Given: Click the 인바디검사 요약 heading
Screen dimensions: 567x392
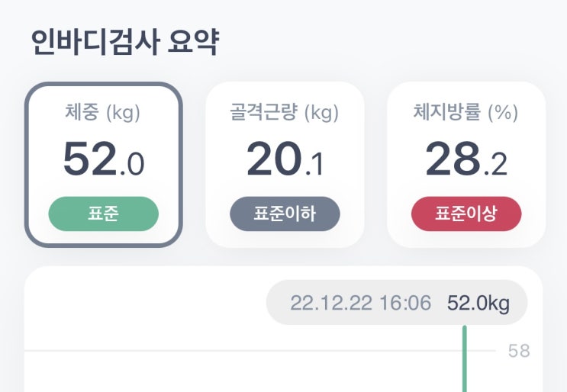Looking at the screenshot, I should click(x=125, y=43).
